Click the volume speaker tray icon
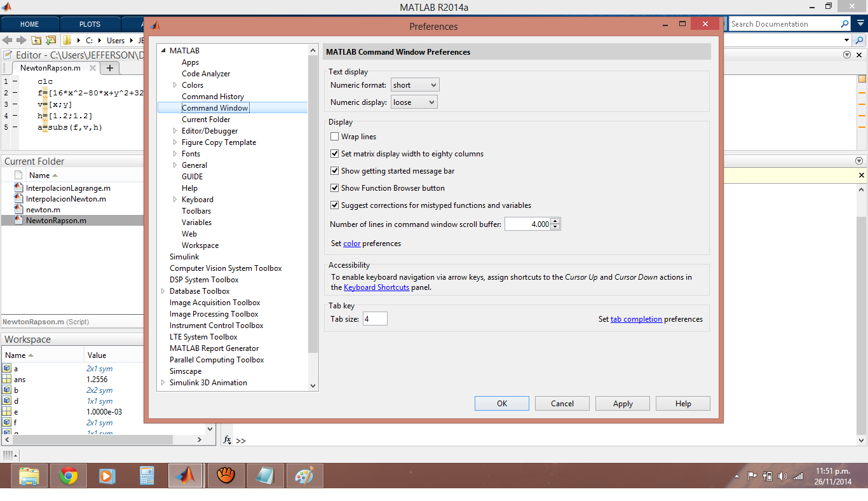The height and width of the screenshot is (501, 868). coord(782,476)
